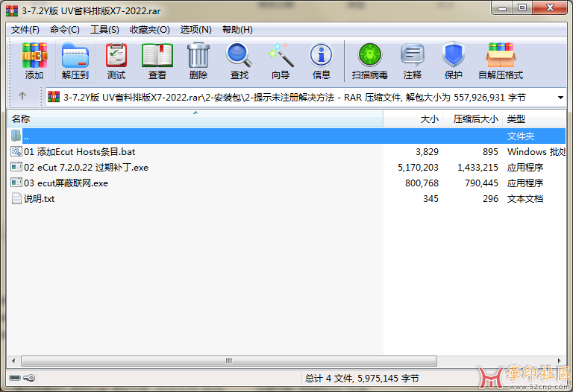
Task: Open the View (查看) toolbar icon
Action: click(x=157, y=61)
